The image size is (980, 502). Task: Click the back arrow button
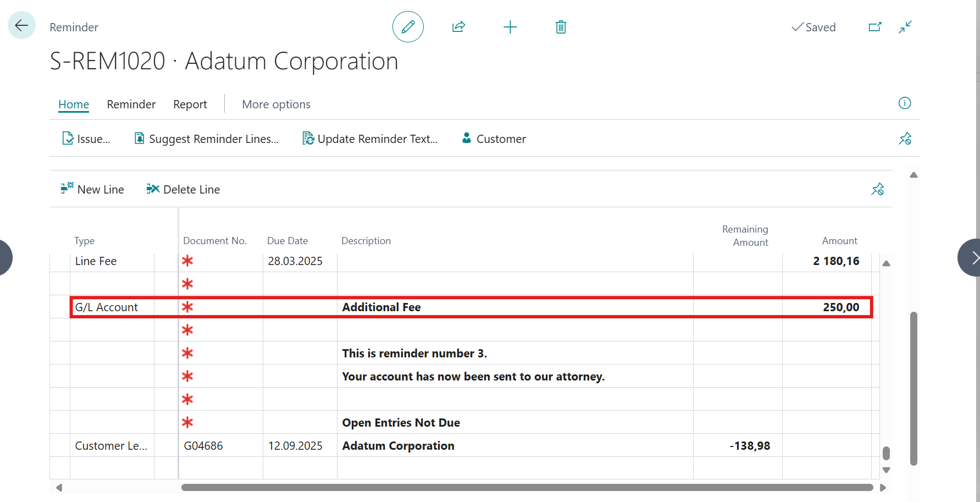21,25
